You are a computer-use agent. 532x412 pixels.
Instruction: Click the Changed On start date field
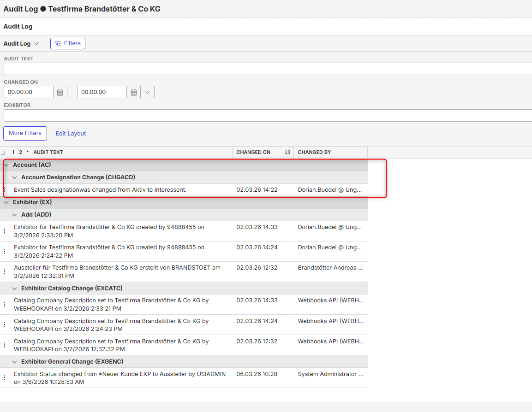(29, 92)
